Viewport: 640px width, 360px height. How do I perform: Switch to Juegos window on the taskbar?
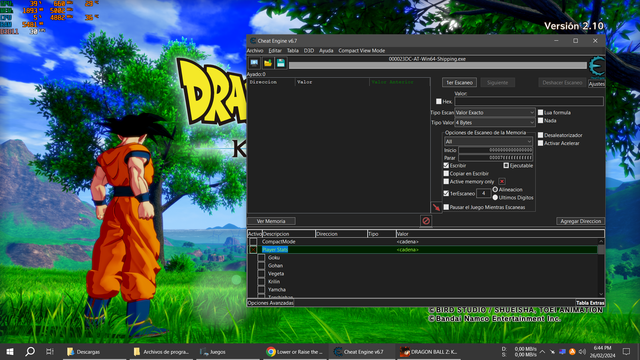click(x=228, y=351)
